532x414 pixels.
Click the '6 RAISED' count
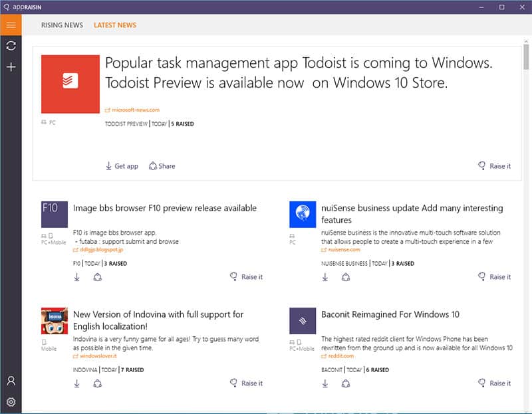click(378, 370)
